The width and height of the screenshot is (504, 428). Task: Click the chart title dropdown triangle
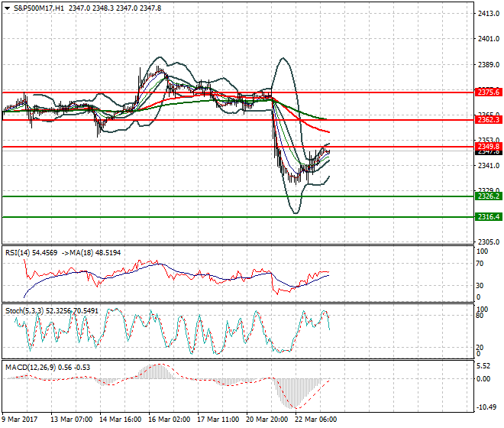[x=7, y=8]
